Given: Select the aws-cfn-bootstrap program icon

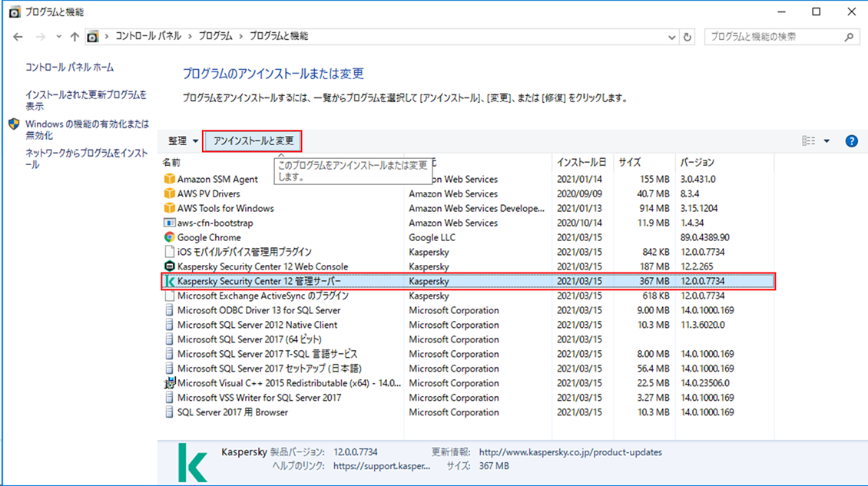Looking at the screenshot, I should 168,223.
